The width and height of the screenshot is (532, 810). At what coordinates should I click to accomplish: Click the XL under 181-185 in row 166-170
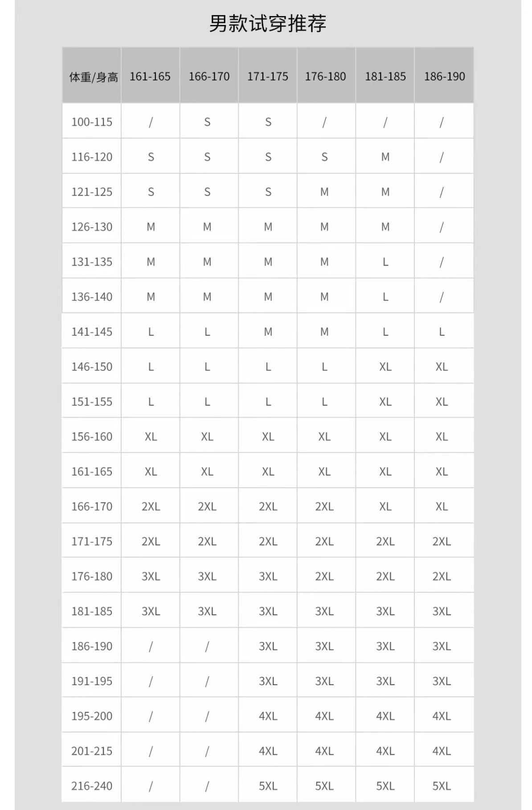click(385, 506)
